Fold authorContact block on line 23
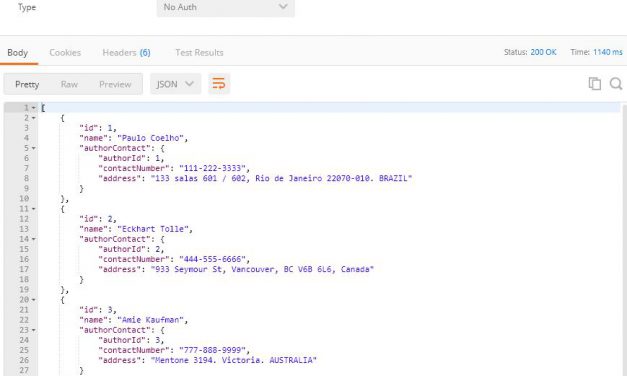 click(x=34, y=330)
